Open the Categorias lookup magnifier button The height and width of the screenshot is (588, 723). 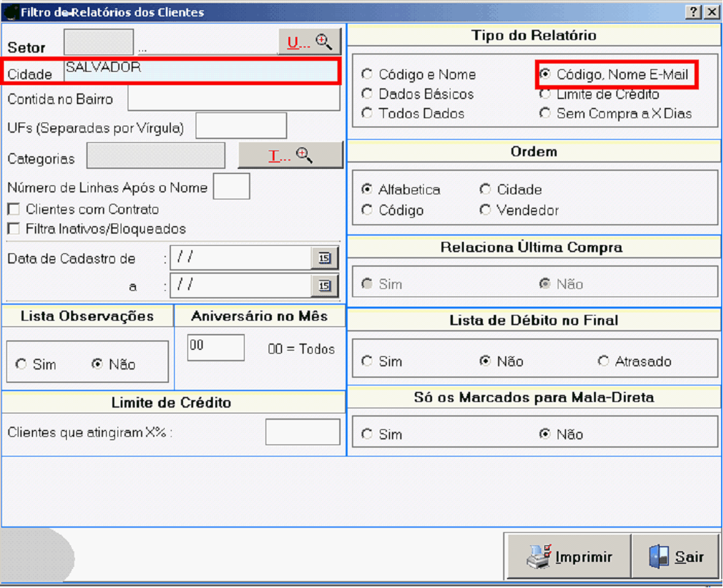click(290, 156)
